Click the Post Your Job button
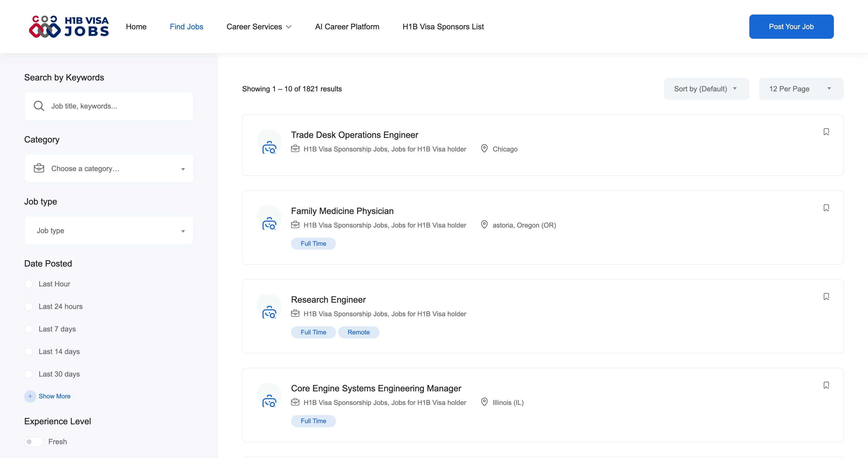This screenshot has width=868, height=458. pyautogui.click(x=791, y=27)
